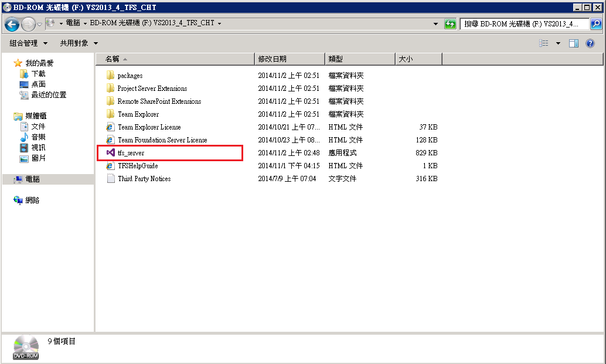Select TFSHelpGuide HTML file icon
Screen dimensions: 606x364
point(111,166)
